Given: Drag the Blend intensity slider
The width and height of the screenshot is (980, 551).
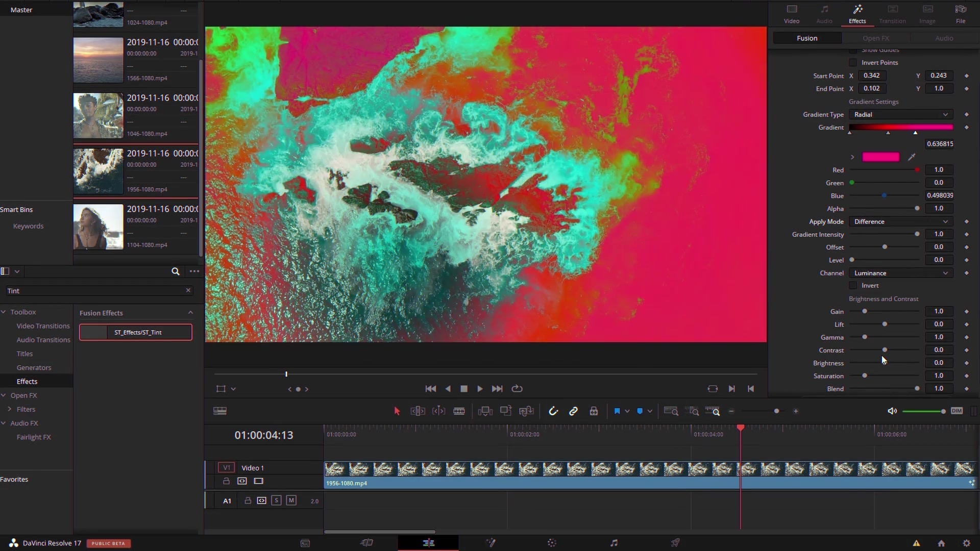Looking at the screenshot, I should point(917,388).
